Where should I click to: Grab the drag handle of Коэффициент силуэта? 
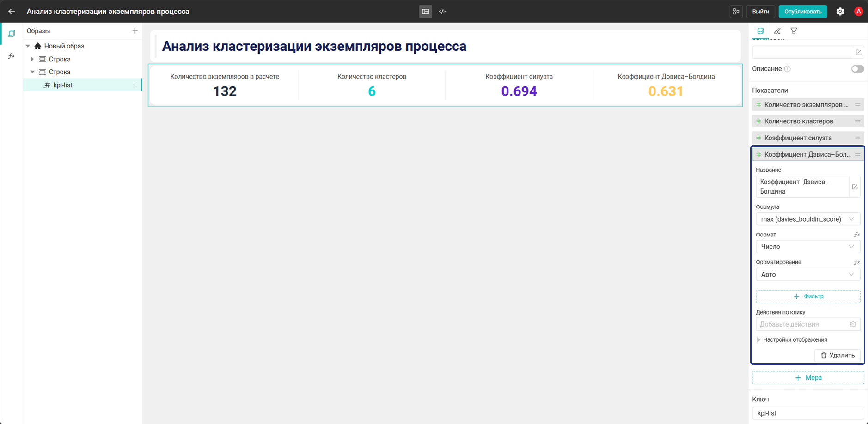pyautogui.click(x=857, y=138)
